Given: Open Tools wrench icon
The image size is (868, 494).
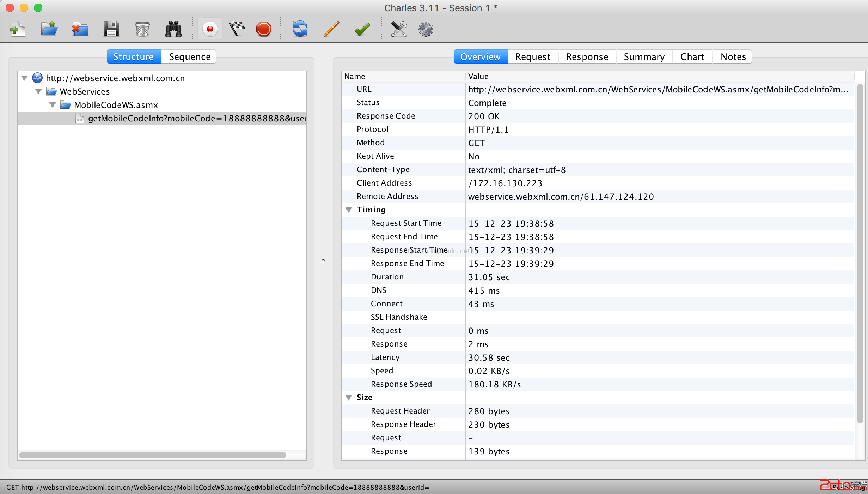Looking at the screenshot, I should point(399,29).
